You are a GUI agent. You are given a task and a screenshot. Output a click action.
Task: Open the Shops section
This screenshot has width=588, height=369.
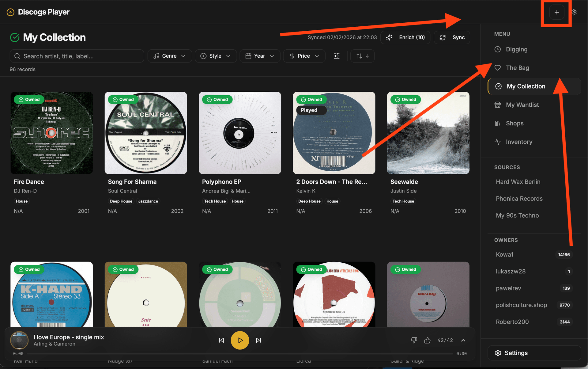click(x=514, y=123)
